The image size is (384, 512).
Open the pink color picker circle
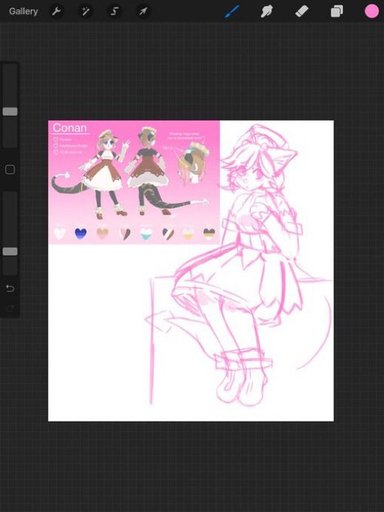[x=371, y=11]
